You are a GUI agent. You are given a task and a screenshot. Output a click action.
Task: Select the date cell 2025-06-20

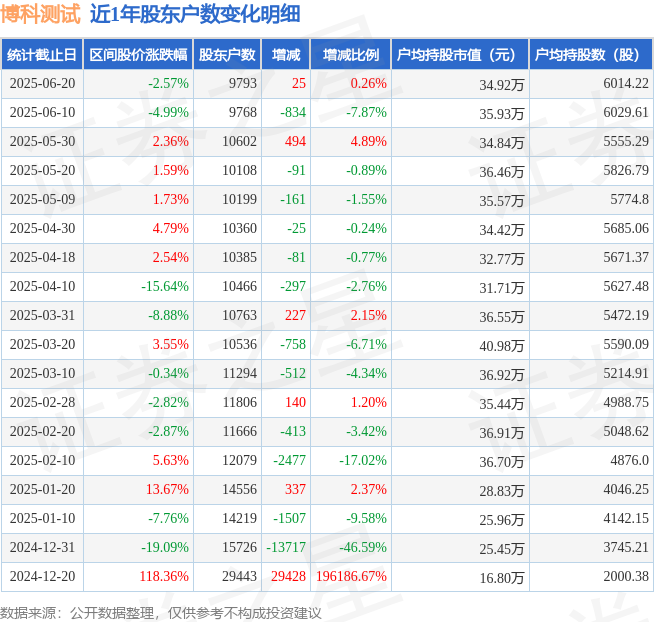click(43, 83)
